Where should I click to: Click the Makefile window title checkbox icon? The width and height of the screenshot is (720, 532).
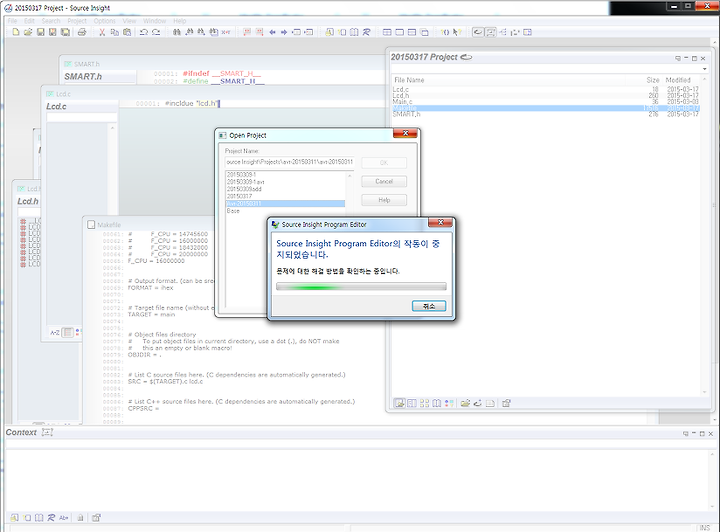point(91,225)
